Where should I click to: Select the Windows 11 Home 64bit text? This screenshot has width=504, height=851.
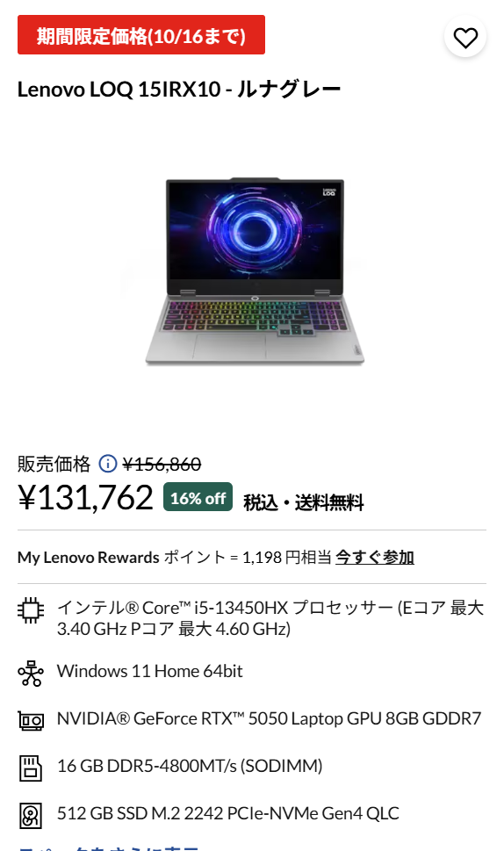[x=150, y=671]
